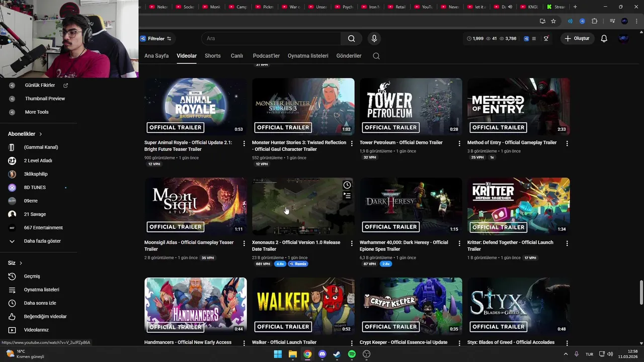
Task: Switch to the Shorts channel tab
Action: (213, 56)
